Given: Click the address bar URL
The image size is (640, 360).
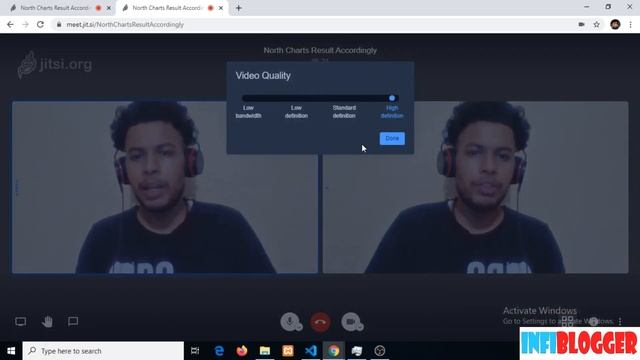Looking at the screenshot, I should [125, 24].
